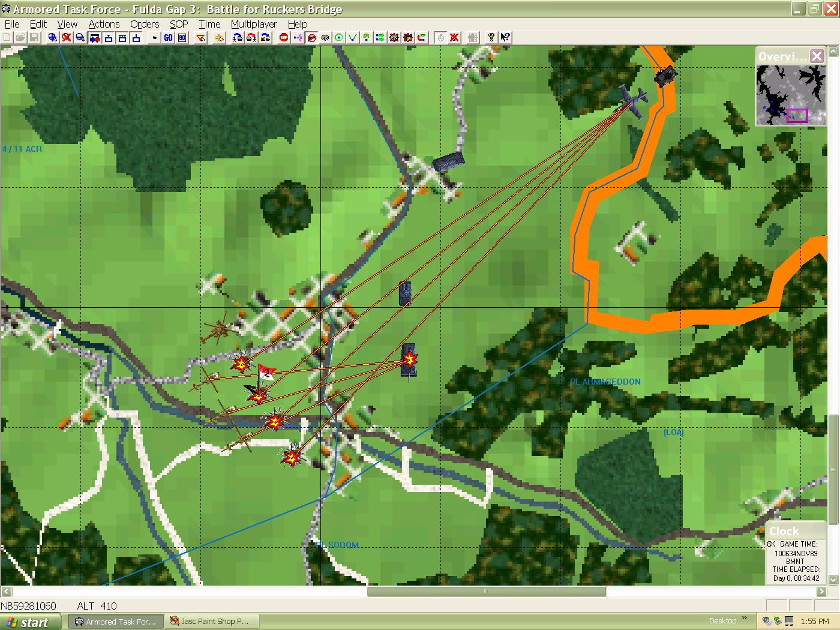Click the zoom out magnifier icon
This screenshot has height=630, width=840.
point(80,38)
